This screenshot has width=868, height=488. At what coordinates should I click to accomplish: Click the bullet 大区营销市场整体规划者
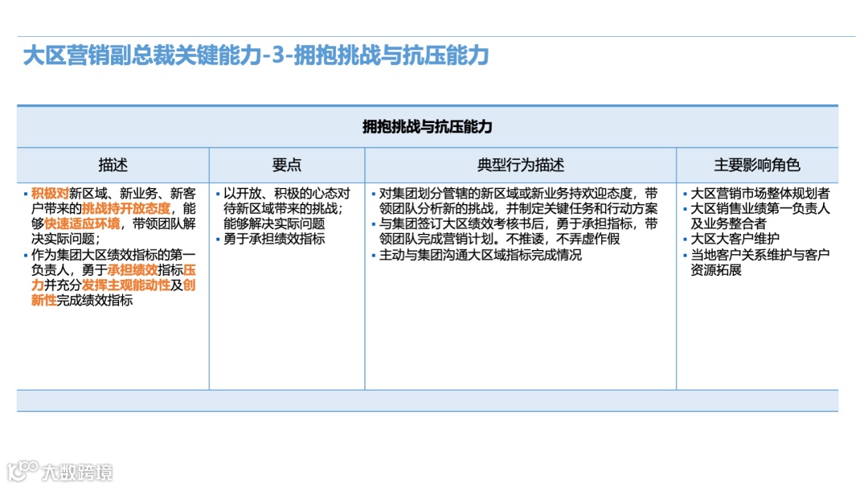(x=760, y=193)
